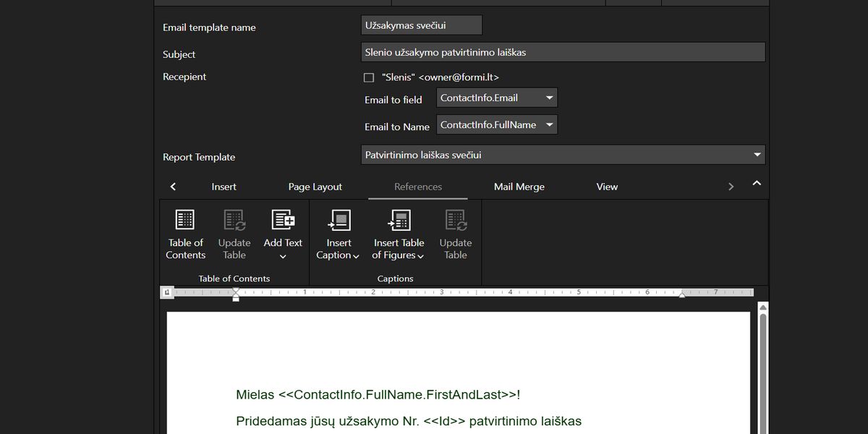Click the Email template name field

[x=421, y=25]
